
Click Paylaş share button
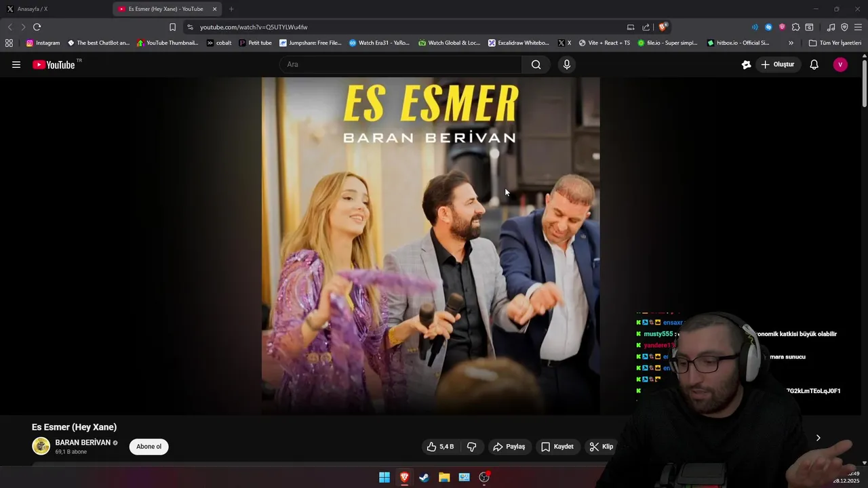509,447
